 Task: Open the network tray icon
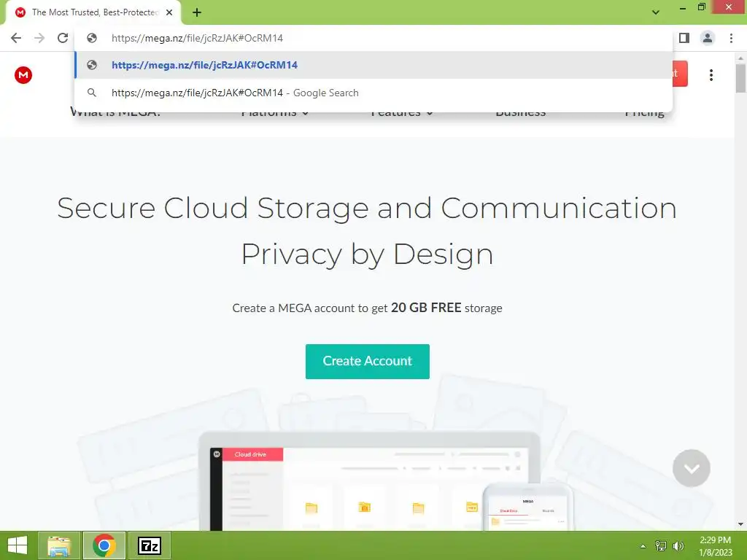click(661, 545)
